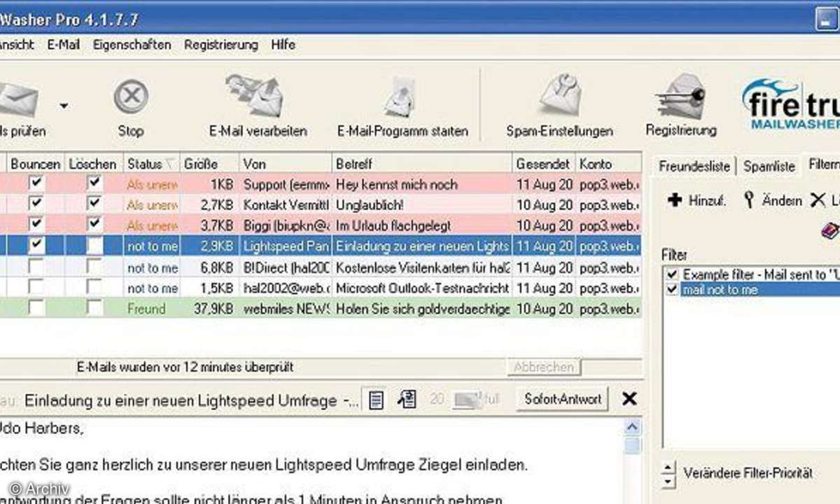Disable the 'mail not to me' filter checkbox
Screen dimensions: 840x504
point(673,289)
